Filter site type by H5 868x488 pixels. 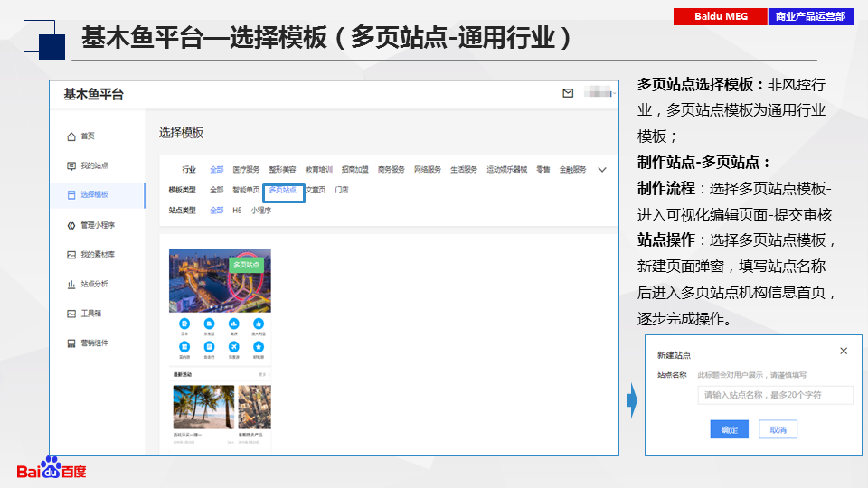(x=237, y=211)
